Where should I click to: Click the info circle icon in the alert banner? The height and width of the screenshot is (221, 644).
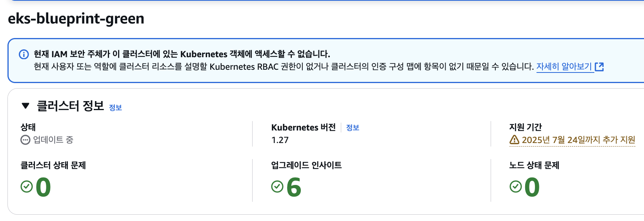pyautogui.click(x=24, y=54)
